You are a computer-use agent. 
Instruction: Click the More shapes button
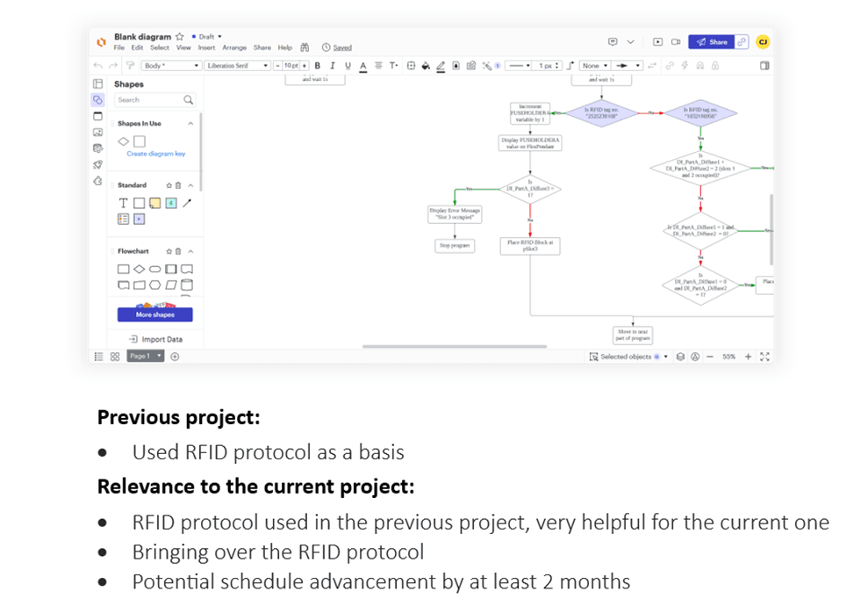(x=155, y=314)
